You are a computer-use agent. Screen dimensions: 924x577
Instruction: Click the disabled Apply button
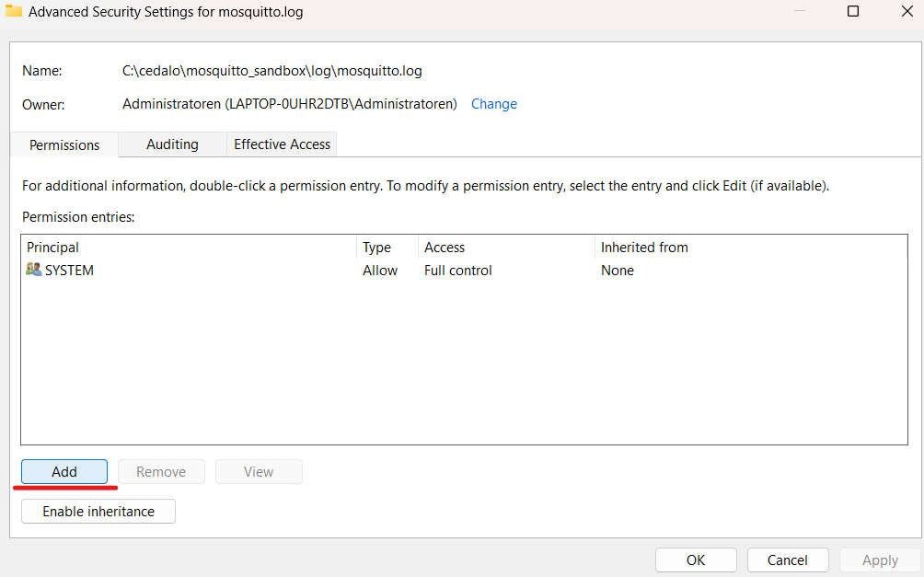click(879, 560)
